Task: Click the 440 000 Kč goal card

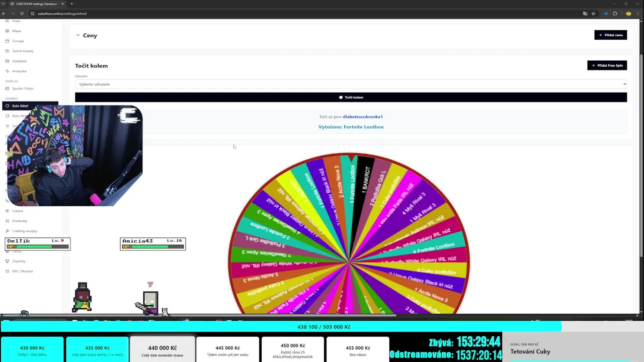Action: tap(162, 349)
